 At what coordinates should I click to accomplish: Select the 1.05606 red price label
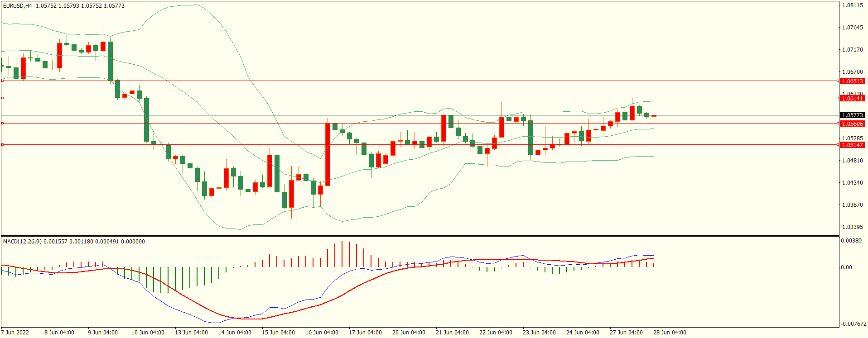(852, 124)
